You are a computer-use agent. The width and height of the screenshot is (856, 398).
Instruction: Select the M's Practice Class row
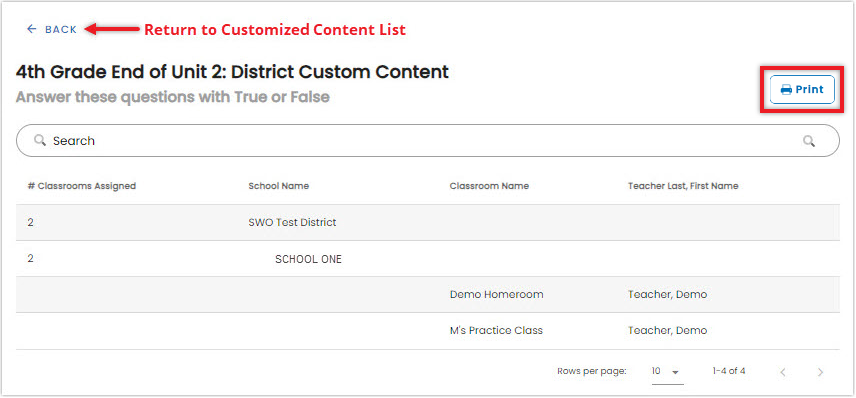pyautogui.click(x=427, y=331)
